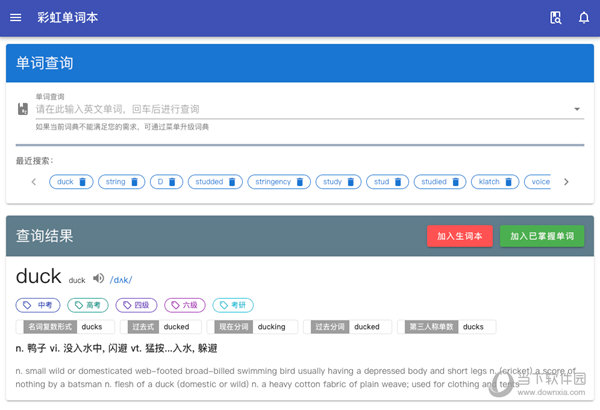Delete 'stringency' from recent searches
The height and width of the screenshot is (410, 600).
pyautogui.click(x=300, y=182)
